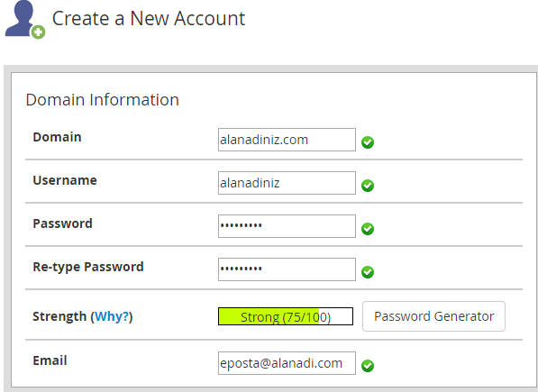Click the Create a New Account title text
The image size is (538, 392).
tap(149, 19)
